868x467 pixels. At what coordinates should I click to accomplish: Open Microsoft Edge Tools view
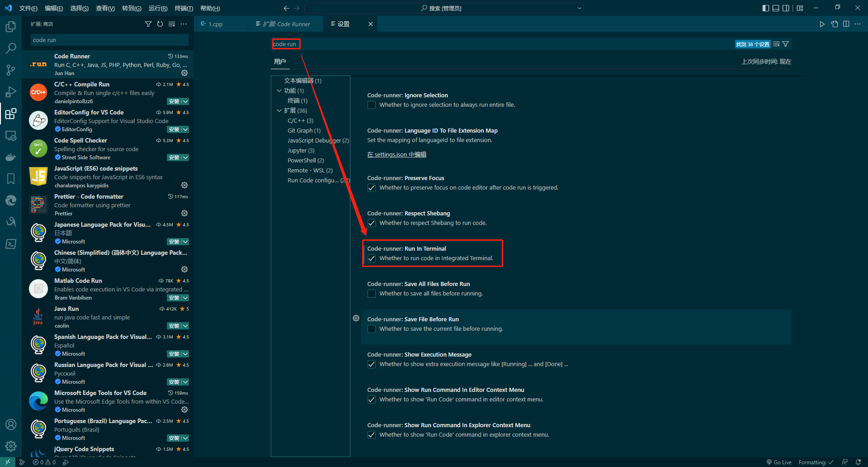[x=11, y=200]
